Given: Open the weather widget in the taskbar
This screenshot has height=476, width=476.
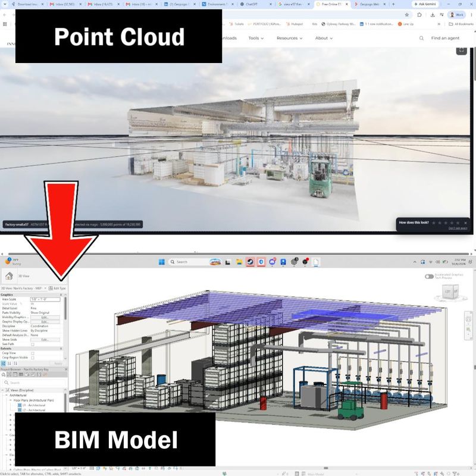Looking at the screenshot, I should click(14, 262).
